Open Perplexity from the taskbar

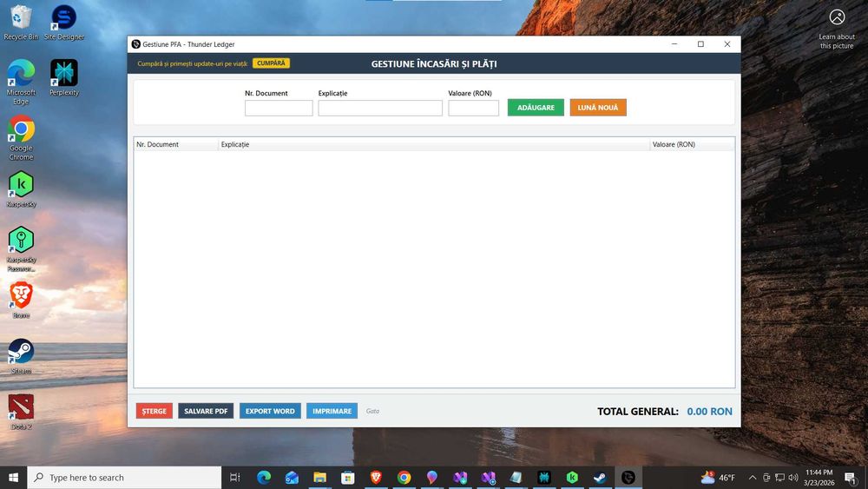click(x=544, y=478)
